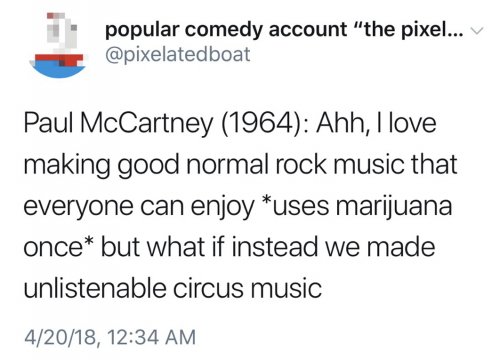Click the blue hull of boat avatar
The height and width of the screenshot is (360, 500).
coord(58,70)
